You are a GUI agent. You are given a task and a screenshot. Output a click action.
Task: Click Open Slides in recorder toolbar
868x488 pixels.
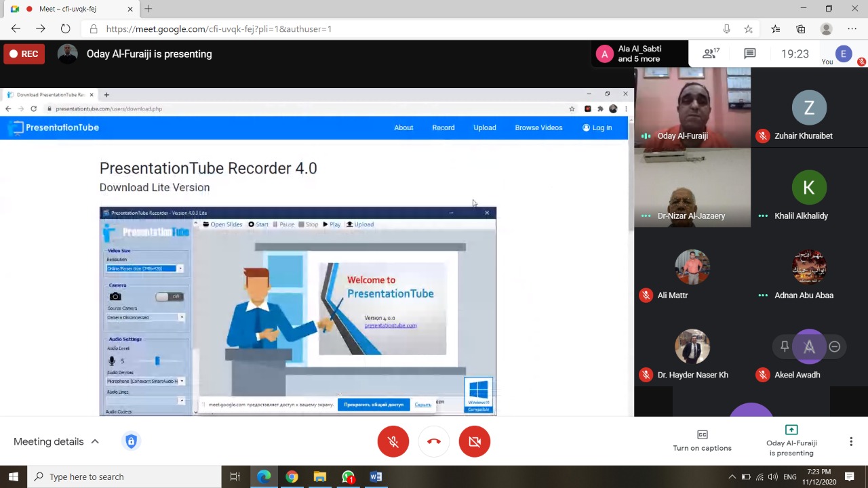[x=222, y=224]
